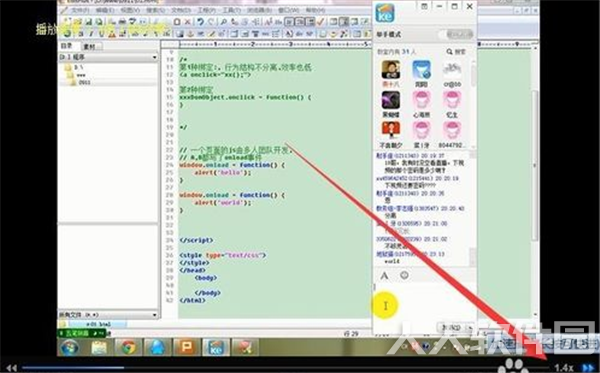Open the 视图(V) menu

click(x=130, y=10)
